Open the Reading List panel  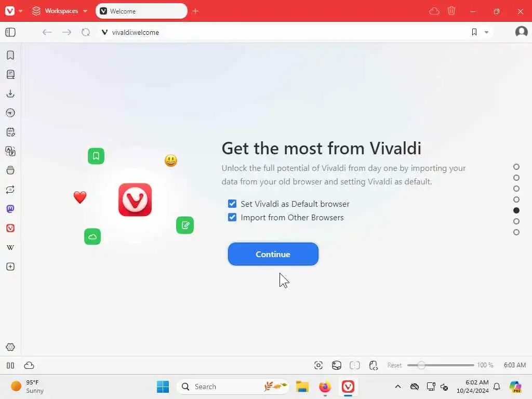point(10,74)
